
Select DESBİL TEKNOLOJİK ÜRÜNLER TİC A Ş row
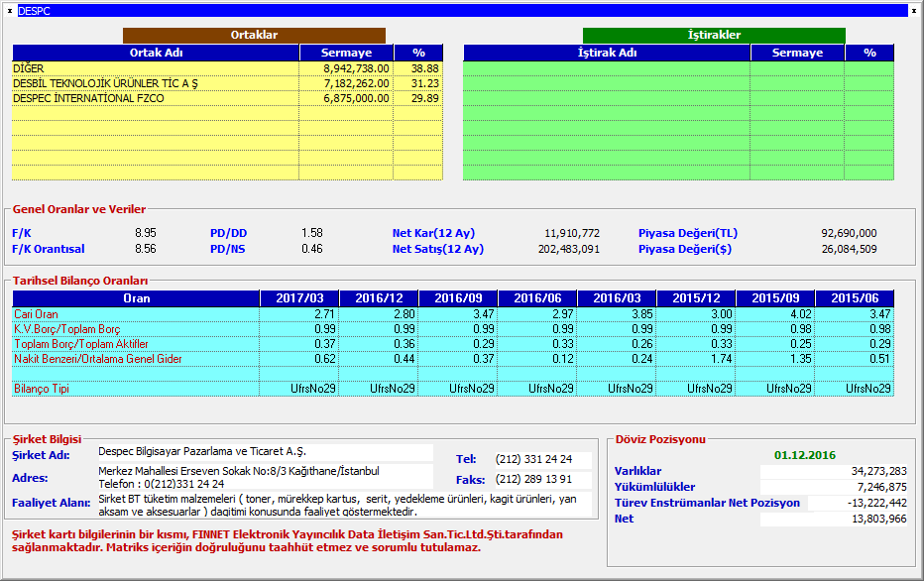tap(227, 83)
